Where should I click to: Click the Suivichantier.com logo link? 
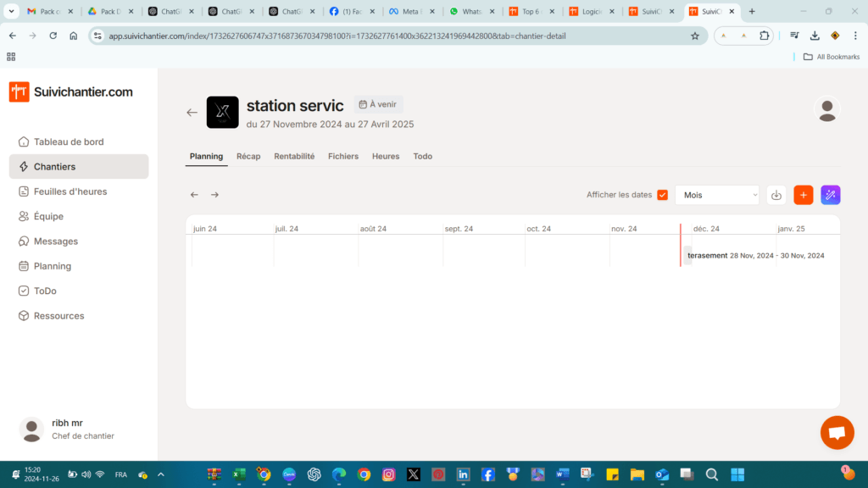click(x=71, y=91)
